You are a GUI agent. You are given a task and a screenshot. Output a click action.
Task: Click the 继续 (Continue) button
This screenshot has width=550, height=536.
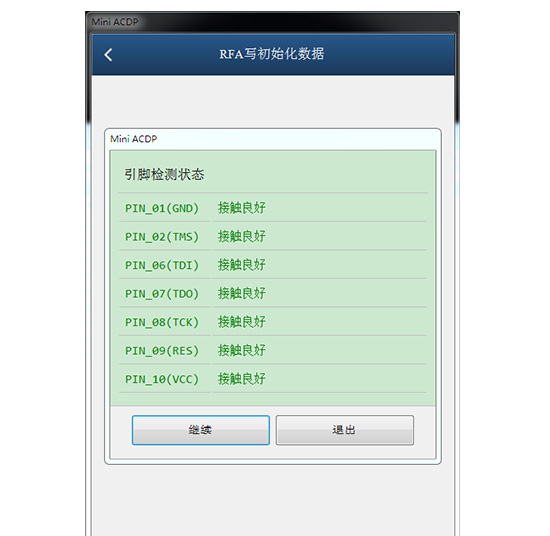[201, 430]
